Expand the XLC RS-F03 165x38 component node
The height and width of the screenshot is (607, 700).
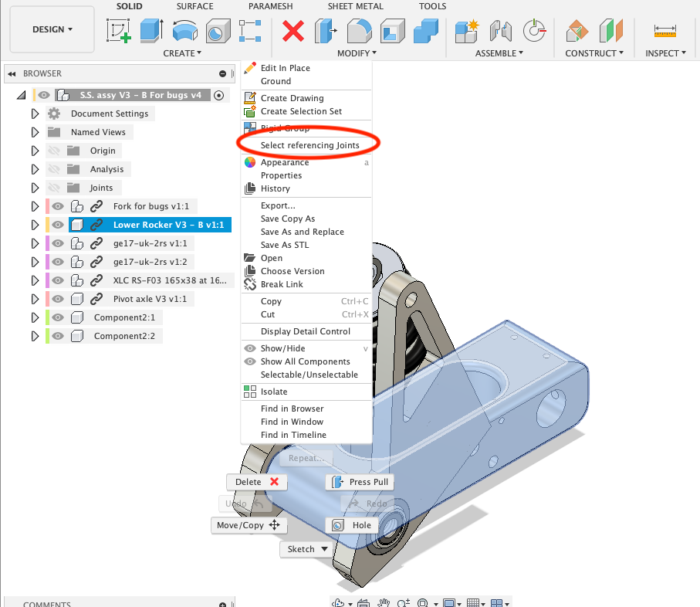point(35,280)
